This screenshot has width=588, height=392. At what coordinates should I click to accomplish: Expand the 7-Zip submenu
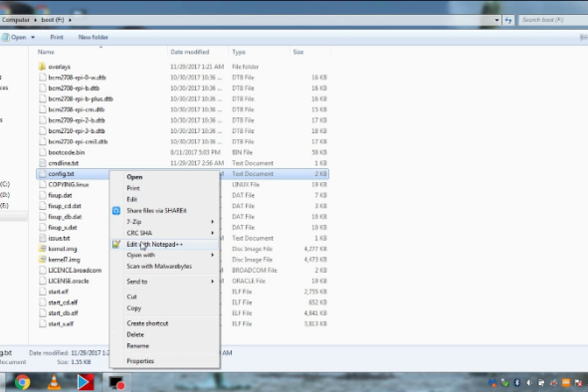click(x=164, y=222)
